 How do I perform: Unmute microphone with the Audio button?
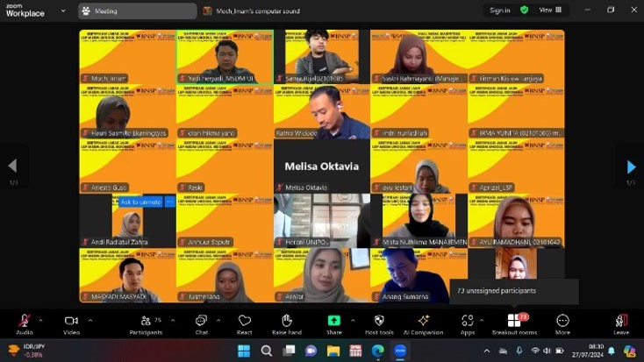tap(25, 324)
